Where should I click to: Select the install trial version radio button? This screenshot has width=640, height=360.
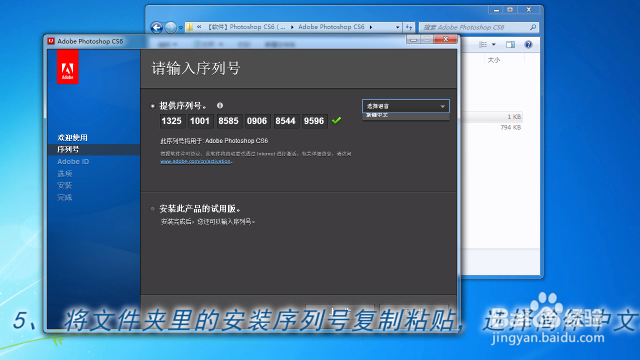pyautogui.click(x=153, y=209)
